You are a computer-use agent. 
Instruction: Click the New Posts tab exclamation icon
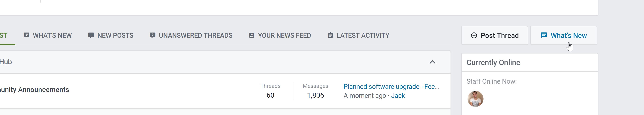point(91,35)
